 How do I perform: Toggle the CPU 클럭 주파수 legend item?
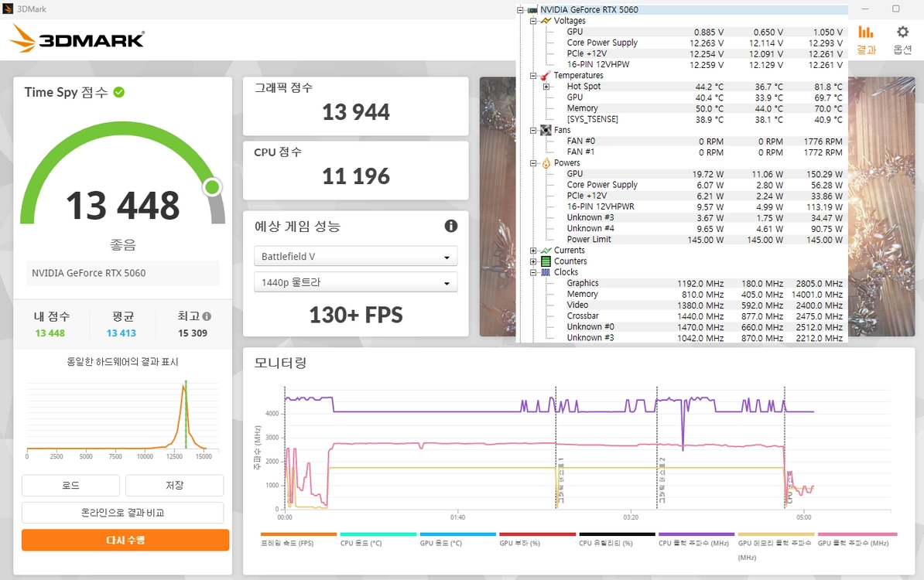pos(696,539)
